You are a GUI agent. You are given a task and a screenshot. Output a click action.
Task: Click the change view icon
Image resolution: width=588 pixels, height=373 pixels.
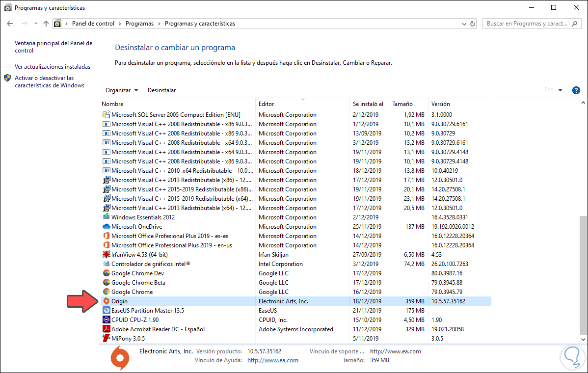tap(549, 90)
